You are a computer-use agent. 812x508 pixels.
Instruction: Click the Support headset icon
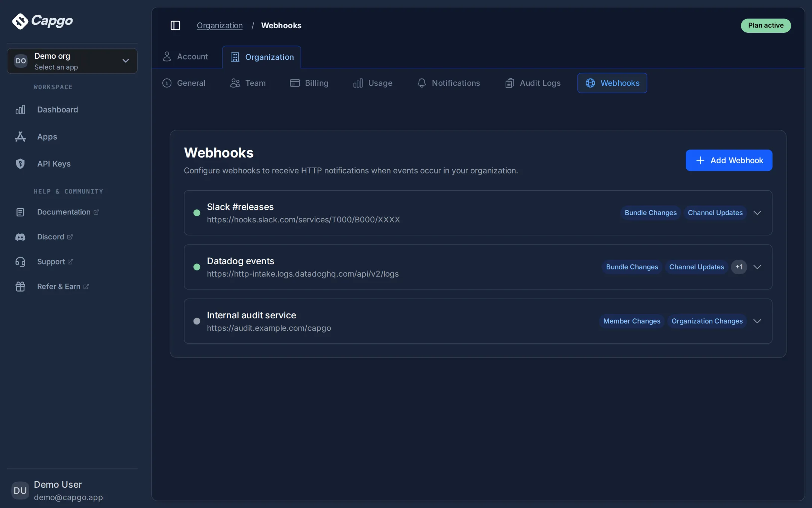coord(20,262)
